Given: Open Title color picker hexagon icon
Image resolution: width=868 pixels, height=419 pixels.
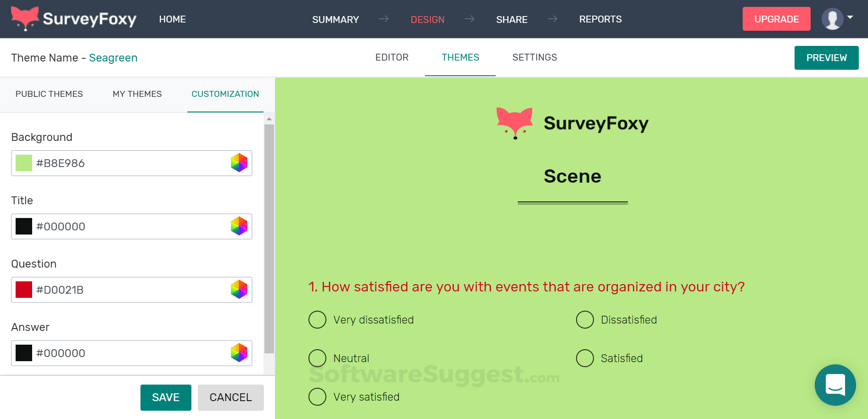Looking at the screenshot, I should click(x=239, y=226).
